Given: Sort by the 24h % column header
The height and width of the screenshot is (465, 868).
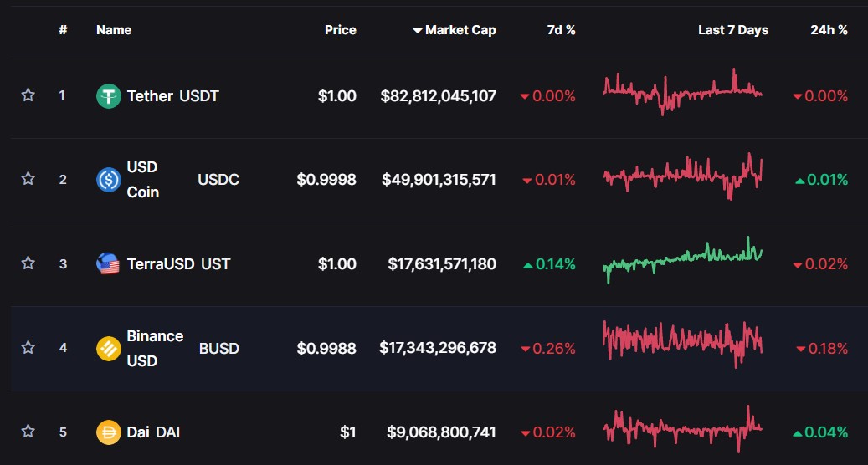Looking at the screenshot, I should click(829, 30).
